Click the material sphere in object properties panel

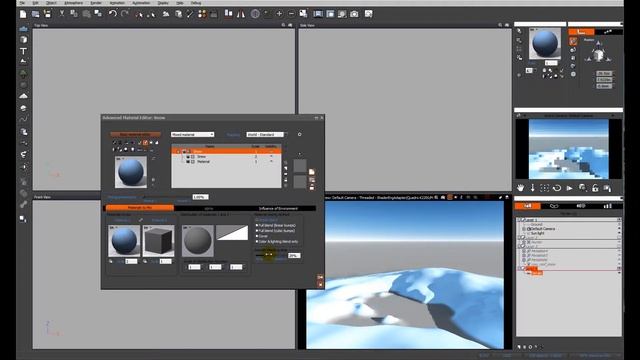[545, 43]
